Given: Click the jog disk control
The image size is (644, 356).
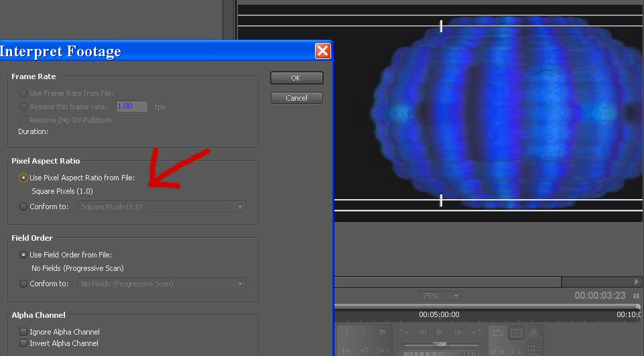Looking at the screenshot, I should (x=441, y=353).
